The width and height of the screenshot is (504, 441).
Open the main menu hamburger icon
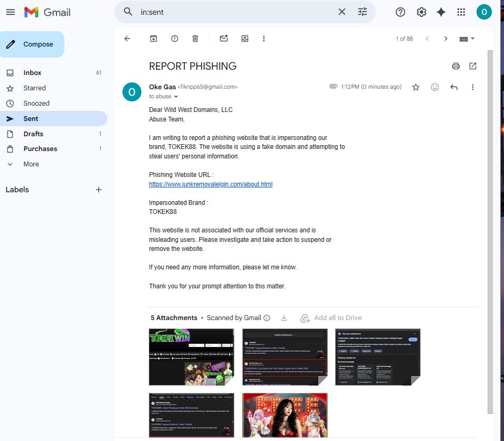tap(10, 12)
